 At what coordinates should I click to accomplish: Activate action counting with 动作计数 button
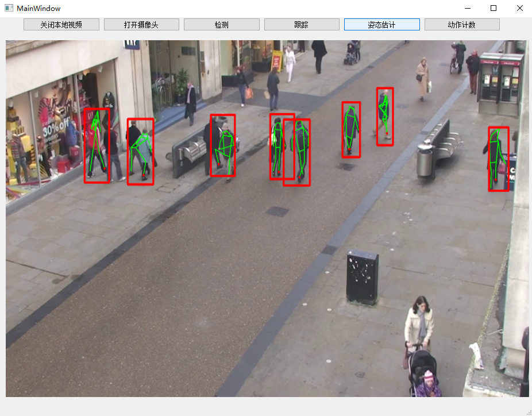461,24
